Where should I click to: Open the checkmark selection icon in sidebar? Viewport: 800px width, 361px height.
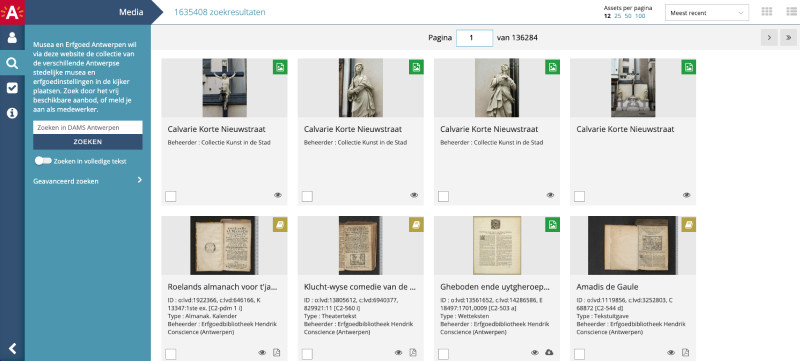click(x=12, y=88)
